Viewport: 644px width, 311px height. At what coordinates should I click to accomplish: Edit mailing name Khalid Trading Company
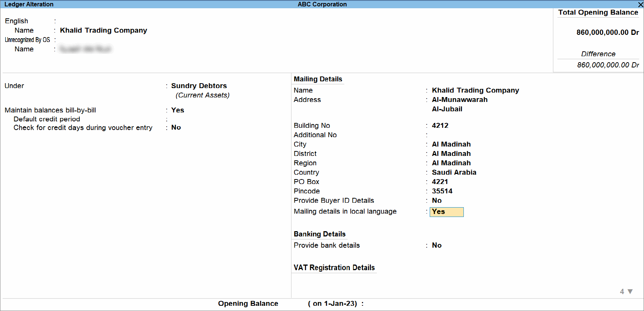pos(475,90)
